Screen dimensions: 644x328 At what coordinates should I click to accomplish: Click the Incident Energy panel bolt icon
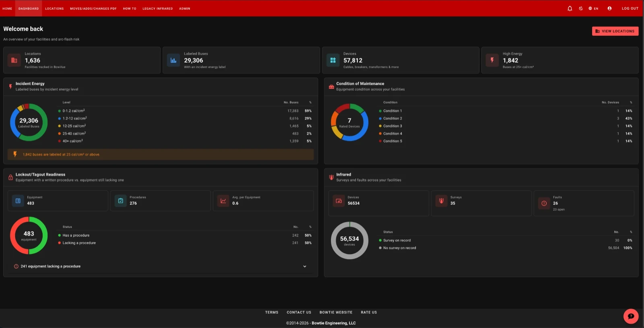pyautogui.click(x=10, y=87)
